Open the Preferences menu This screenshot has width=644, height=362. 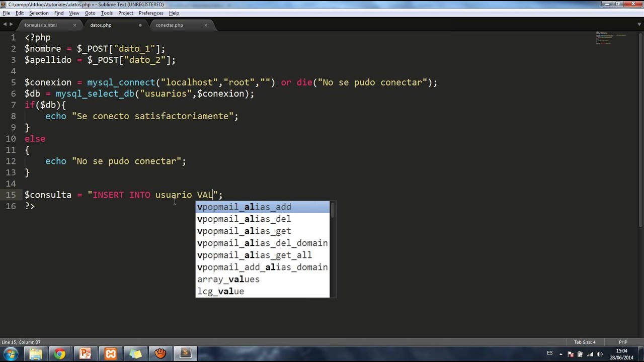pyautogui.click(x=151, y=13)
